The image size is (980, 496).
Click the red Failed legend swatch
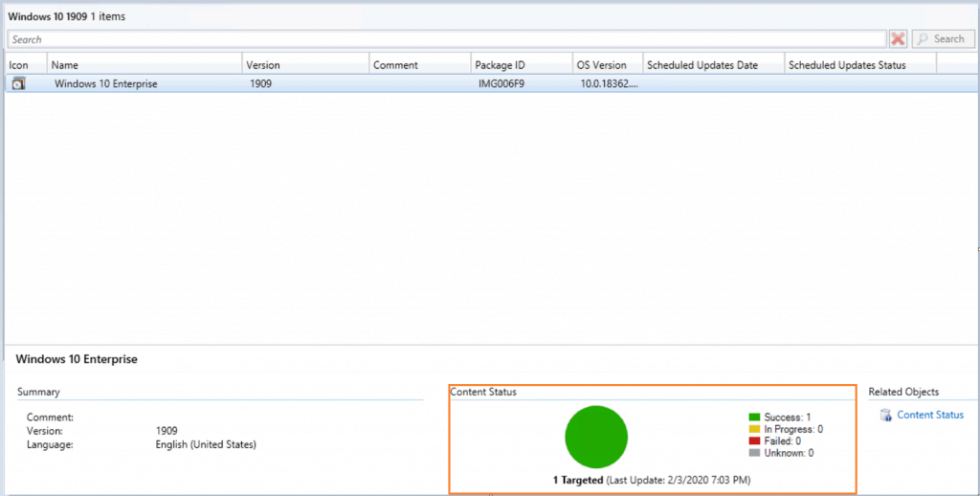click(x=754, y=441)
